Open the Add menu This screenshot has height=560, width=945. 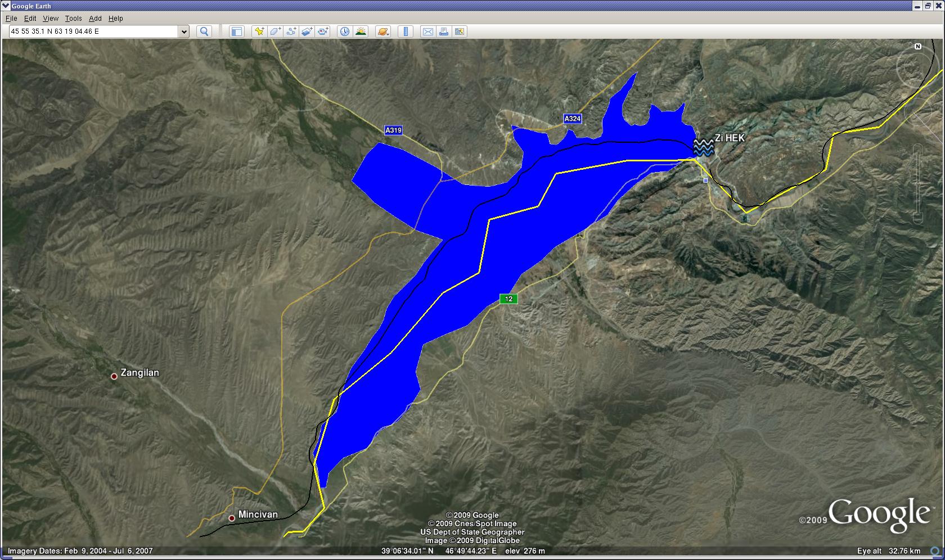click(x=95, y=19)
